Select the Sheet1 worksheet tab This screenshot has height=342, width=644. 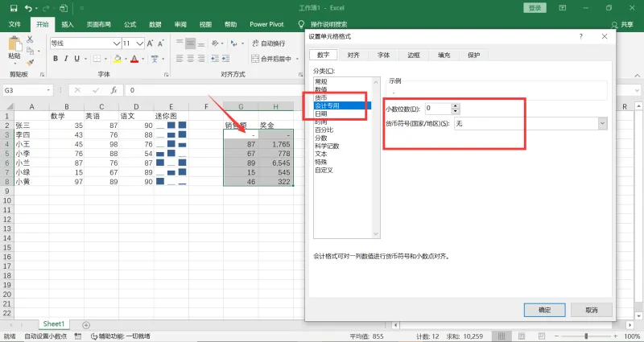coord(54,324)
